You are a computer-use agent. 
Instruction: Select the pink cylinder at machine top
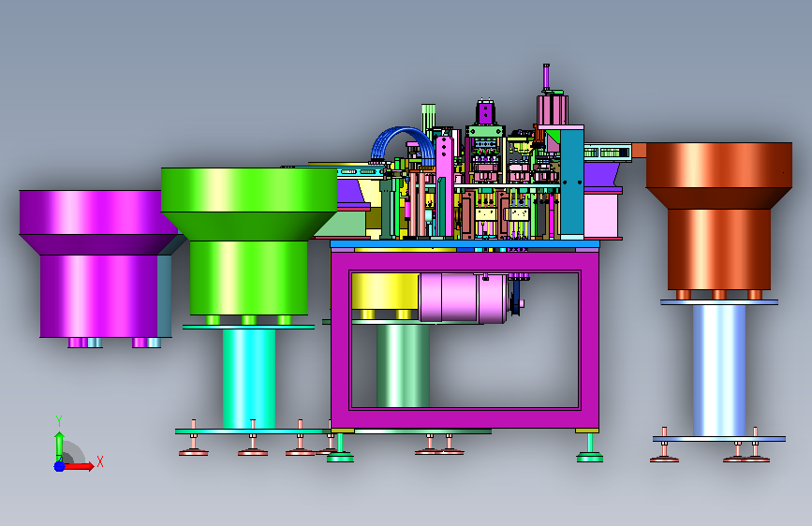click(x=553, y=110)
